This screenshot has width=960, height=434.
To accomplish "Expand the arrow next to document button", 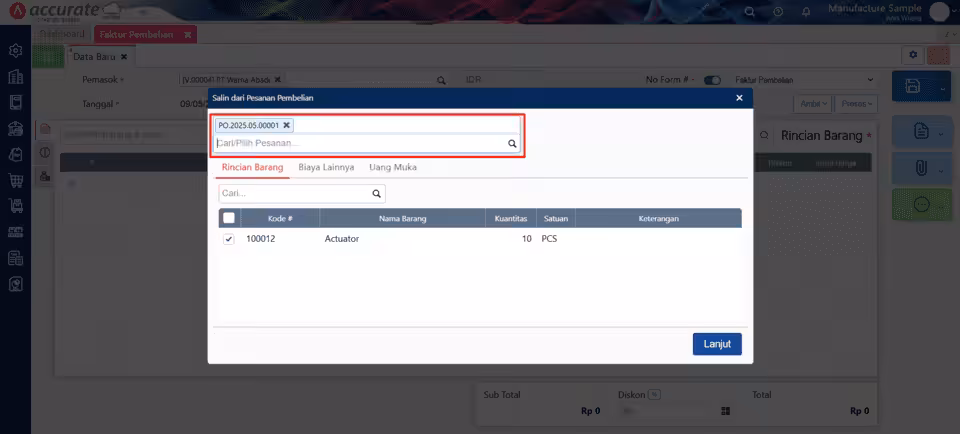I will pyautogui.click(x=942, y=134).
